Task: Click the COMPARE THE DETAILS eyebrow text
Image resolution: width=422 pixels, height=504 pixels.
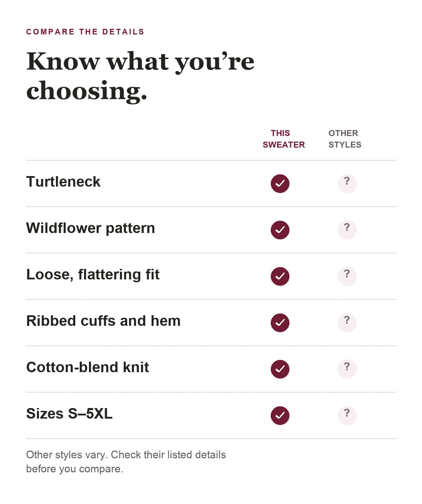Action: pyautogui.click(x=85, y=32)
